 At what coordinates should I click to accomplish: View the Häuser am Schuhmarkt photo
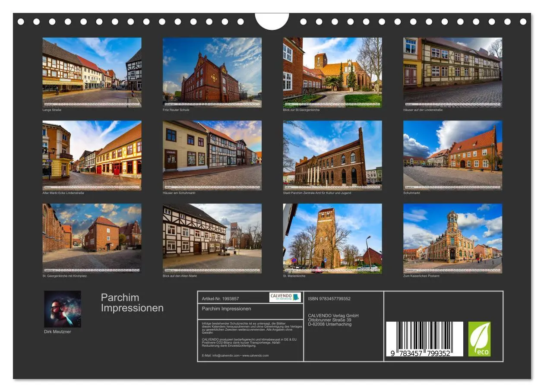(x=212, y=155)
